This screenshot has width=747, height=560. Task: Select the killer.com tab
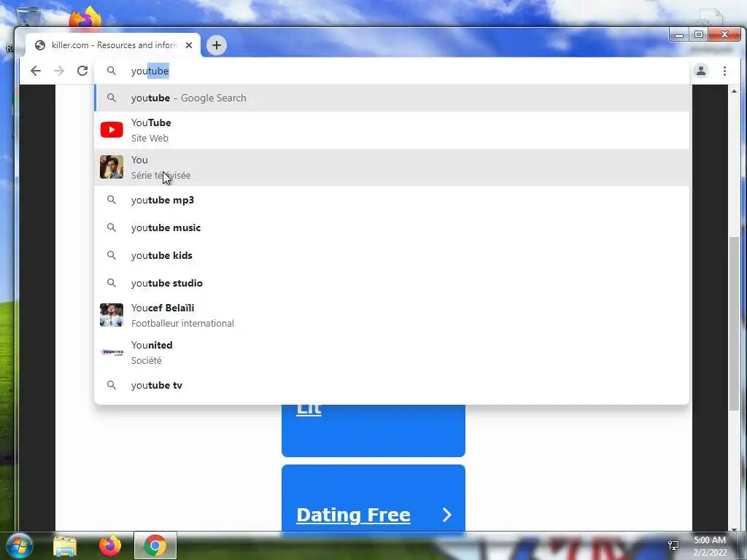click(x=113, y=45)
